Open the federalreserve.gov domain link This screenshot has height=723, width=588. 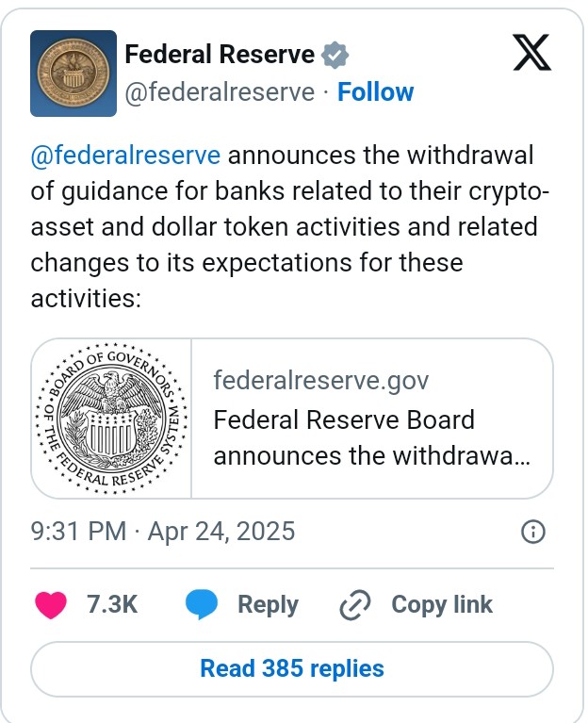tap(320, 381)
